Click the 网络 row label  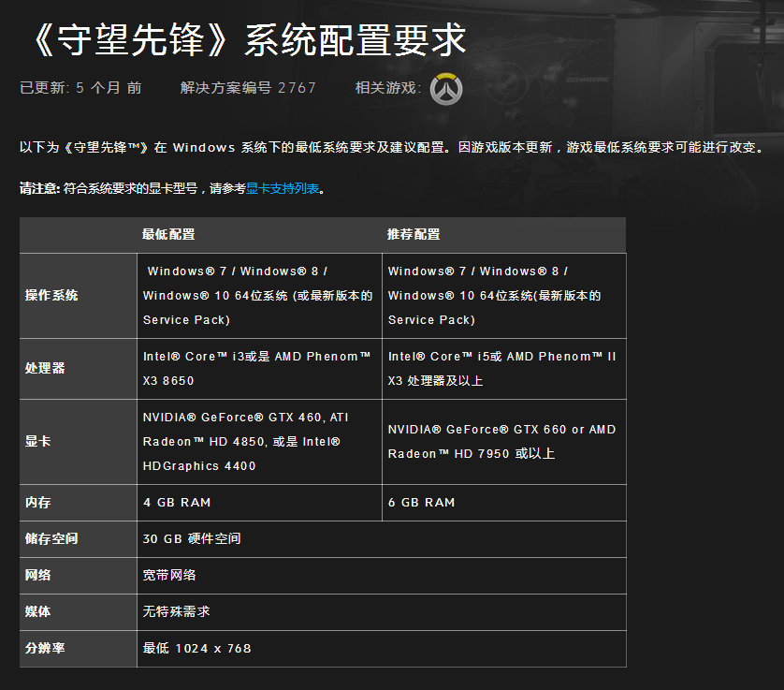[x=38, y=576]
